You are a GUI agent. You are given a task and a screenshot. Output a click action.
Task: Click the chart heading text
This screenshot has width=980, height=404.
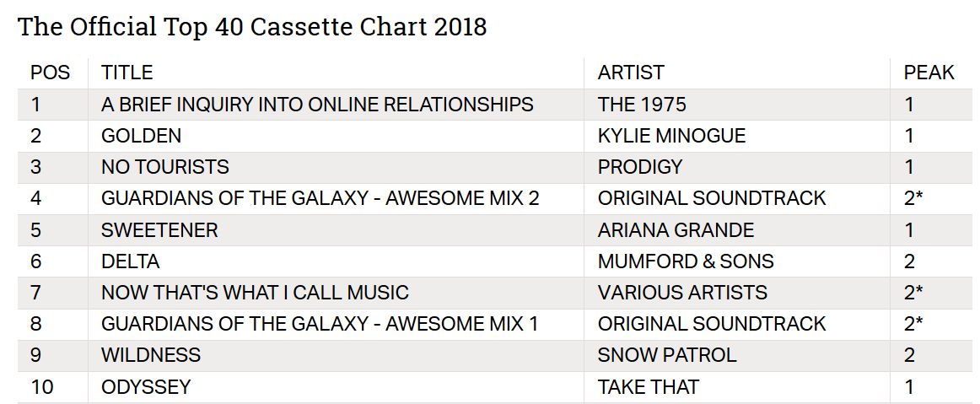point(252,27)
